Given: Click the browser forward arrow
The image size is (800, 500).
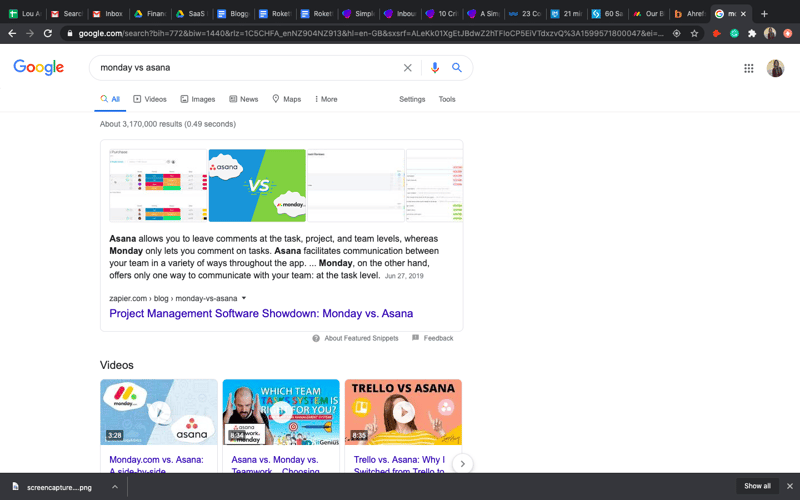Looking at the screenshot, I should [30, 34].
